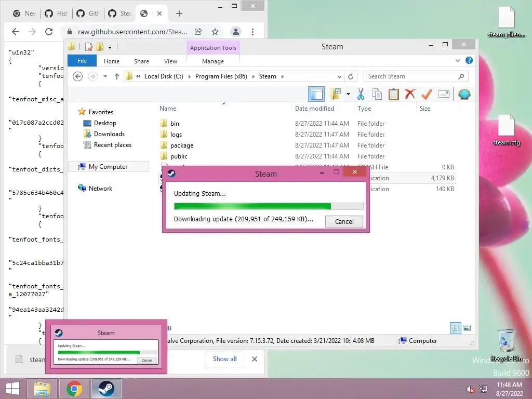Click the Updating Steam progress bar
Image resolution: width=532 pixels, height=399 pixels.
pos(269,206)
